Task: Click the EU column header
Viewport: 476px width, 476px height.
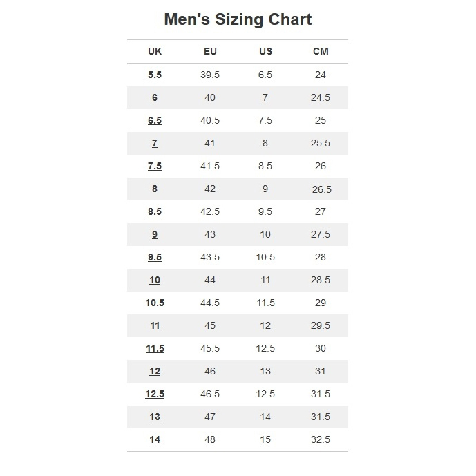Action: [210, 51]
